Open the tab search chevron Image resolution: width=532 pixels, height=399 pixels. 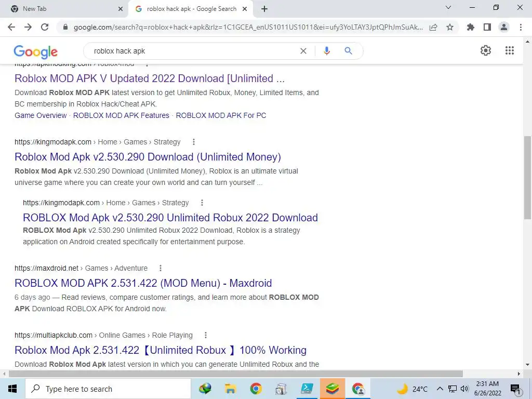448,7
